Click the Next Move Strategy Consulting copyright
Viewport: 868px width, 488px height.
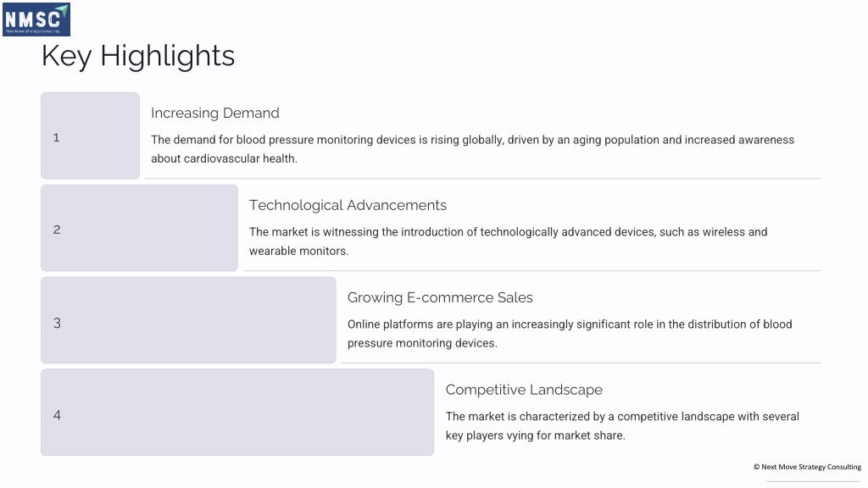pyautogui.click(x=807, y=467)
